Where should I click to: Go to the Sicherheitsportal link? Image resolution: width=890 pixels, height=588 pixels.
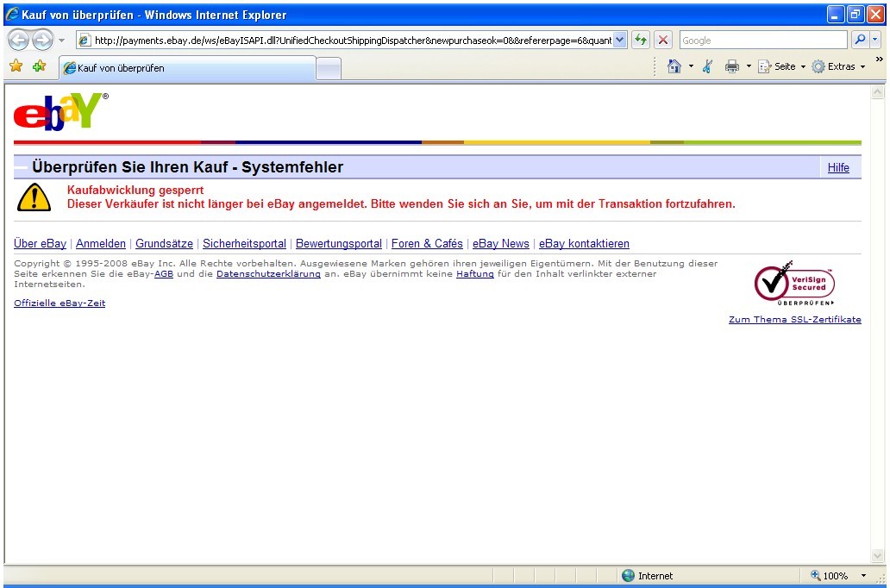(244, 243)
